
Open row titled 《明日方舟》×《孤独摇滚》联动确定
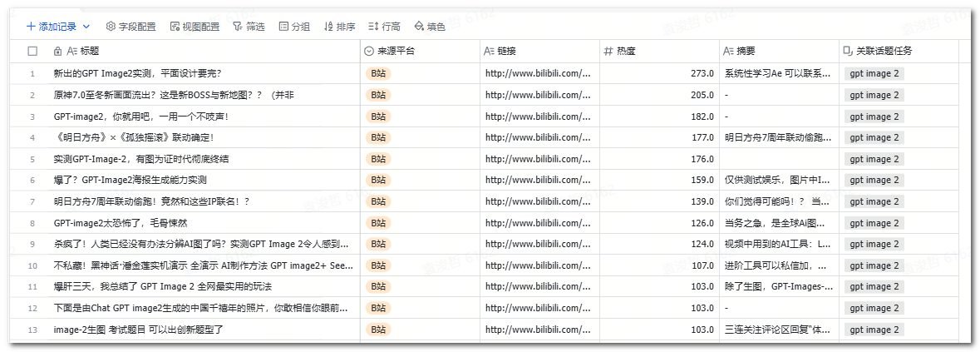[x=135, y=137]
